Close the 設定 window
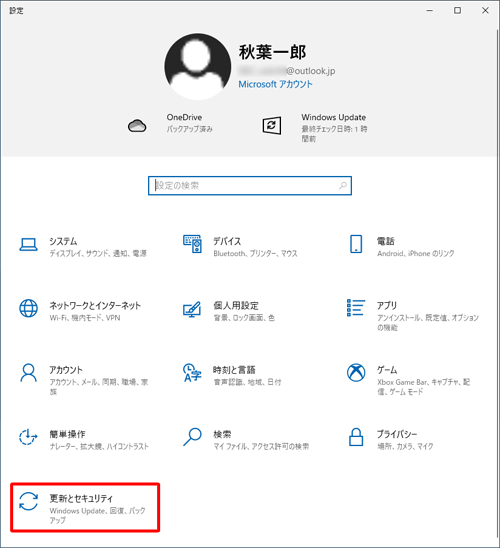500x548 pixels. 485,10
